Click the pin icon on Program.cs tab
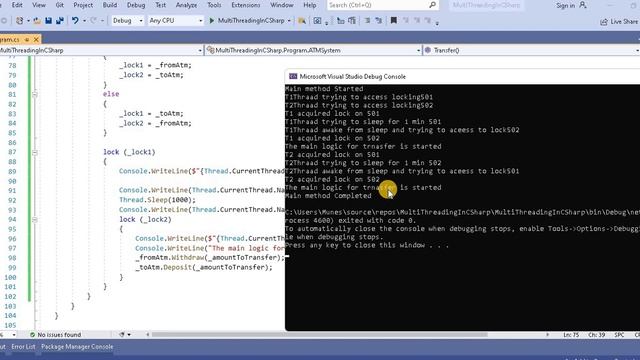The image size is (640, 360). (x=27, y=40)
